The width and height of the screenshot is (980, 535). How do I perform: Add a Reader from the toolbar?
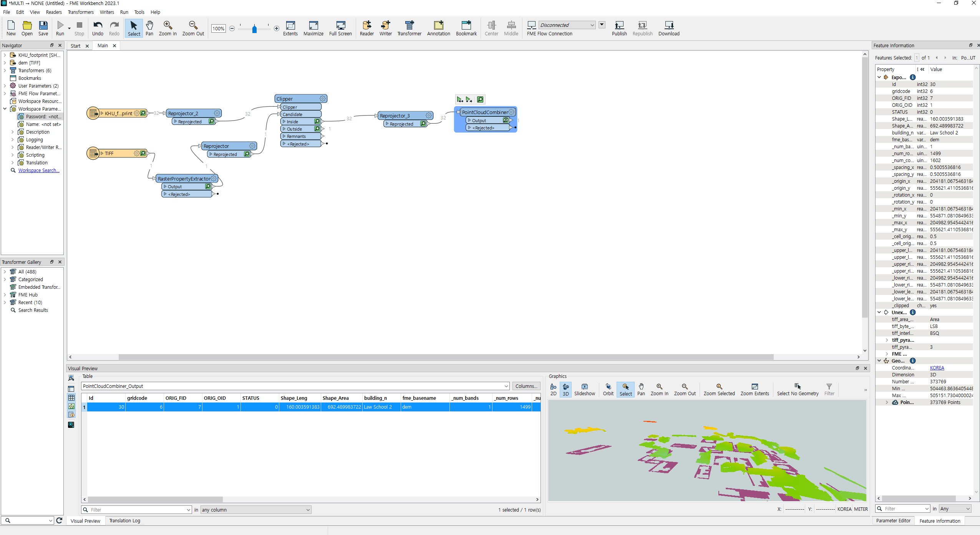[367, 28]
